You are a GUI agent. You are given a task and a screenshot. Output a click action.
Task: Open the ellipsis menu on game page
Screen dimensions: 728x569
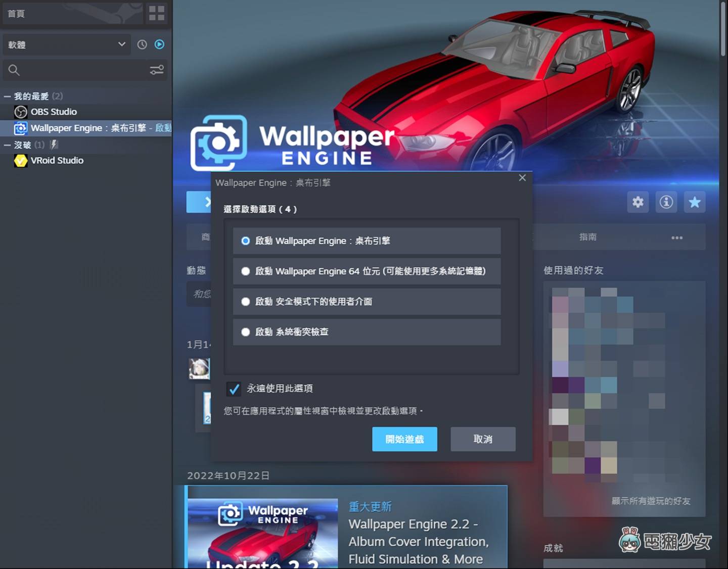[x=677, y=237]
